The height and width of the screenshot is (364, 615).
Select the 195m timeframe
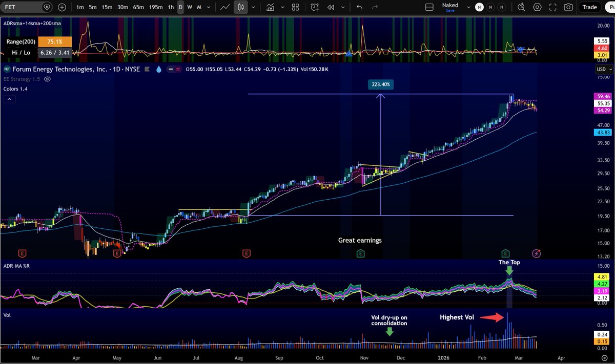[156, 7]
